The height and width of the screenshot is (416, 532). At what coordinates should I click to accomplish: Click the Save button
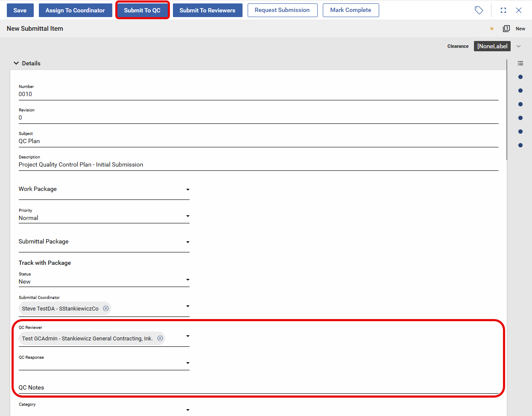tap(20, 10)
